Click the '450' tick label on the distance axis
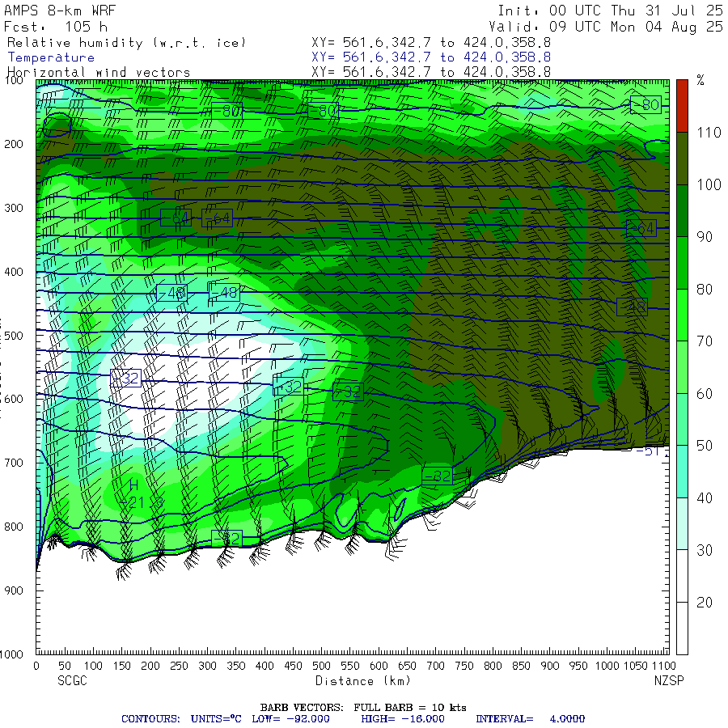The width and height of the screenshot is (728, 728). [293, 666]
